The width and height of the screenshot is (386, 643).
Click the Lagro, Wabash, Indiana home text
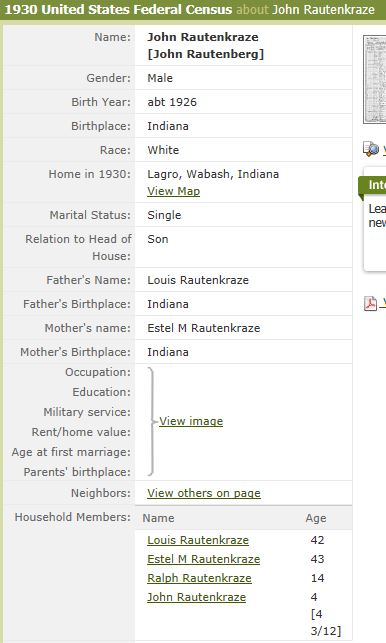[213, 174]
